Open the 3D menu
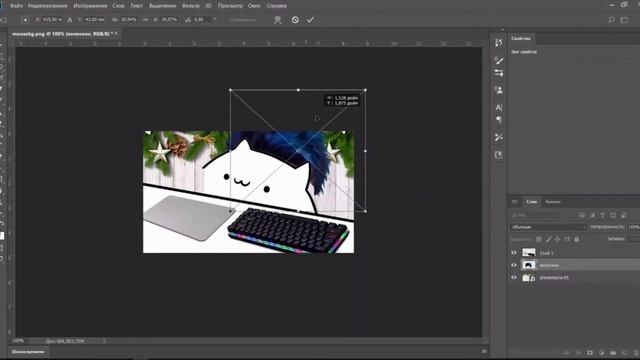The width and height of the screenshot is (640, 360). coord(209,6)
